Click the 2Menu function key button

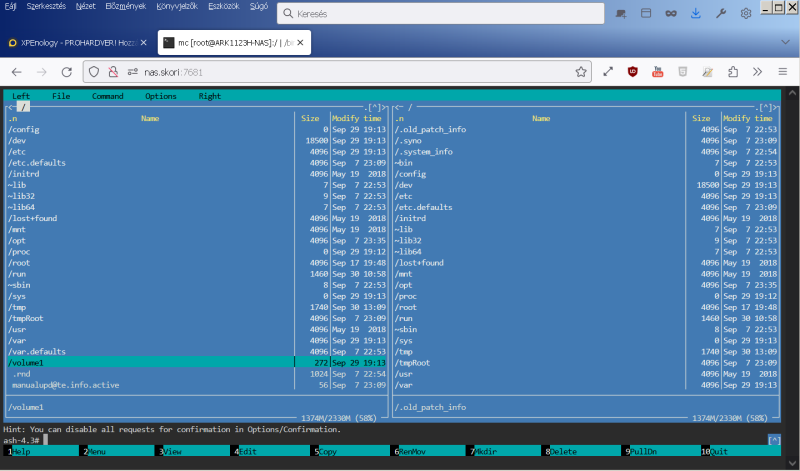point(119,451)
